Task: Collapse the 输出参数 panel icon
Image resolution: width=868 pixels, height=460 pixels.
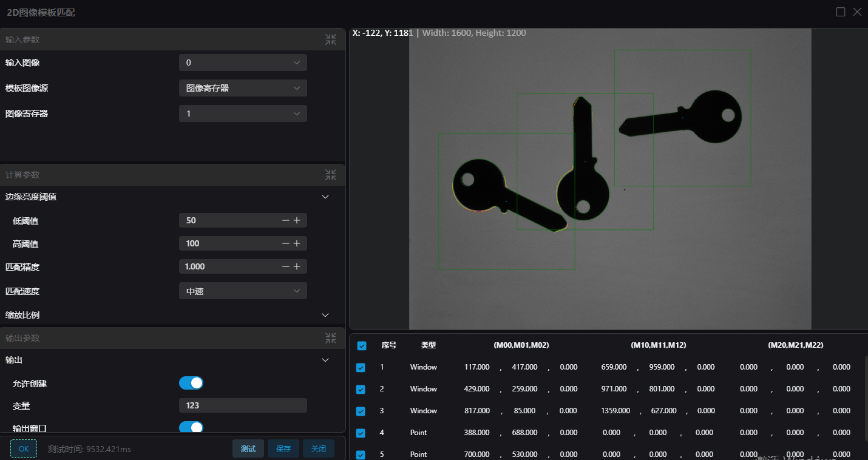Action: pyautogui.click(x=331, y=338)
